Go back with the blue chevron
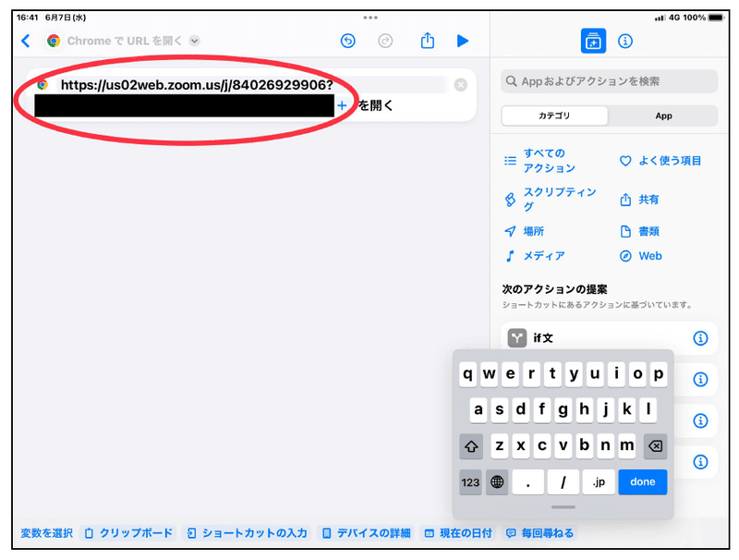The image size is (739, 560). 26,41
